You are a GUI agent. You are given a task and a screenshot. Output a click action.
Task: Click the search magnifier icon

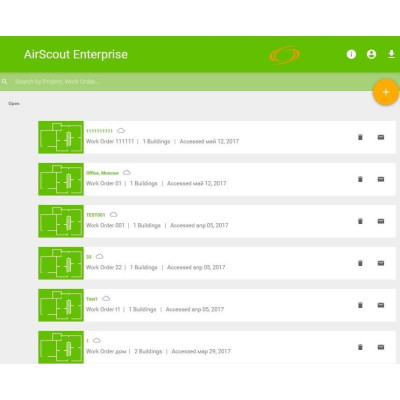pyautogui.click(x=5, y=82)
